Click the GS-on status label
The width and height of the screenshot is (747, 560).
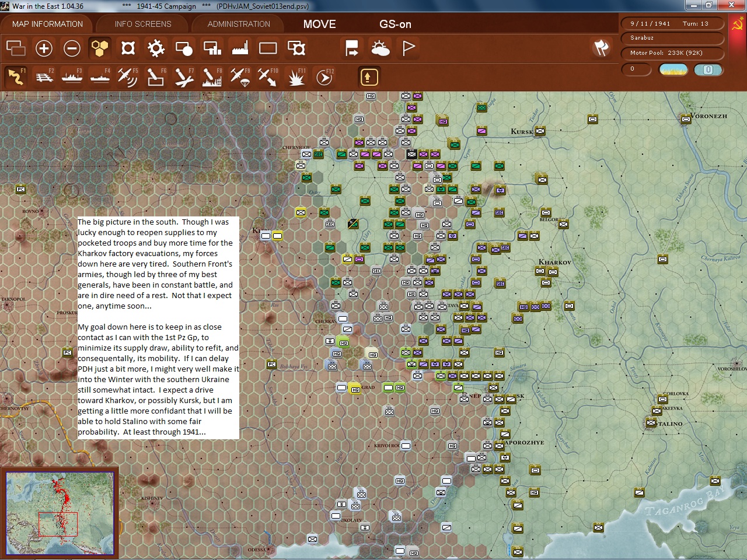click(x=395, y=24)
